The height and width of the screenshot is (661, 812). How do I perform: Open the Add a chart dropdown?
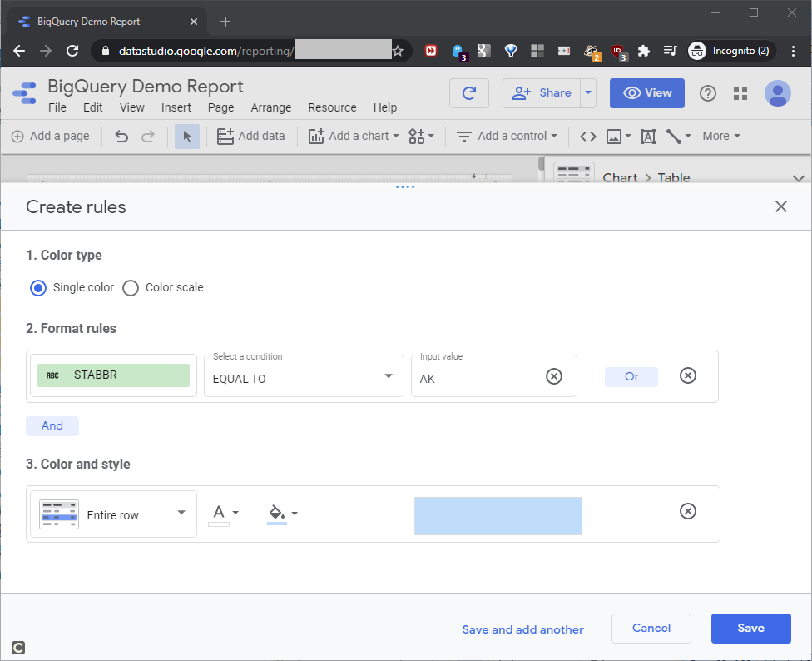pyautogui.click(x=354, y=137)
